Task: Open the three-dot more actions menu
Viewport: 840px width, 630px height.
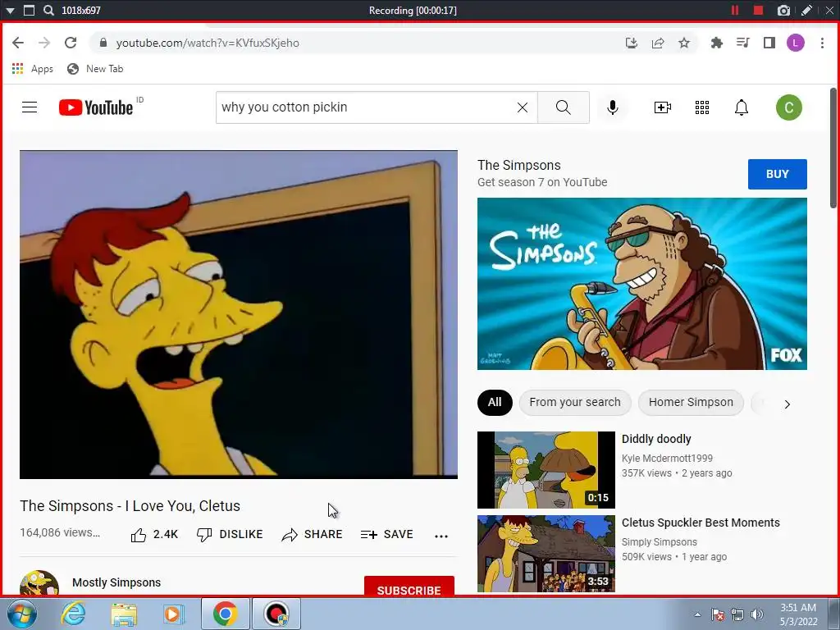Action: 441,536
